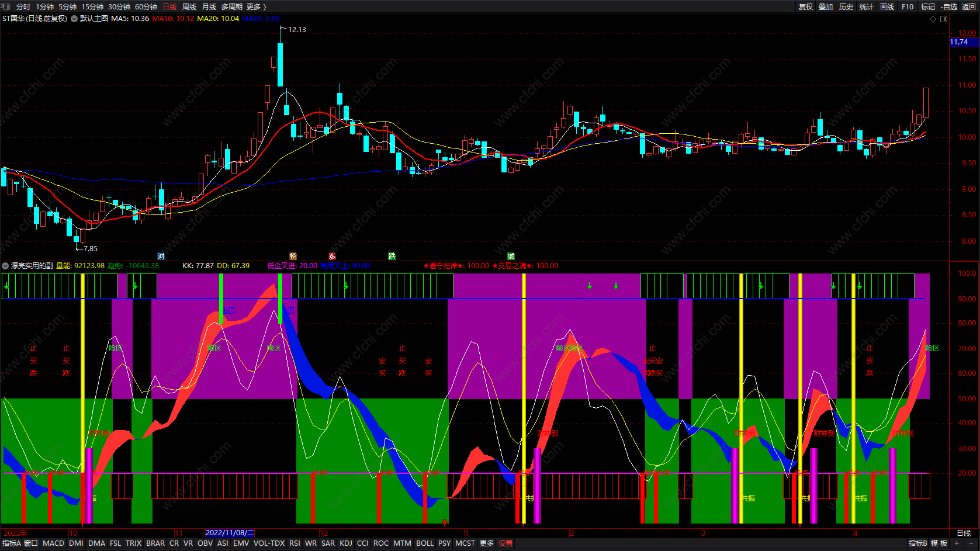Switch to the 5分钟 timeframe
The height and width of the screenshot is (551, 980).
(67, 6)
